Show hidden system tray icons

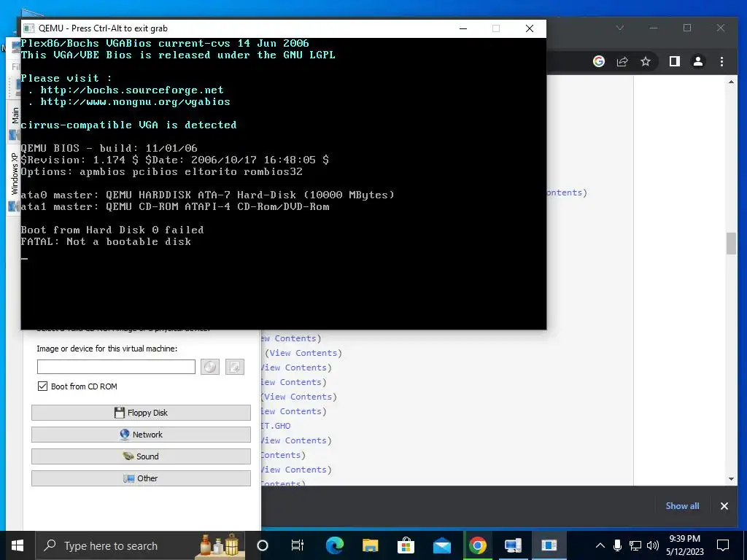tap(600, 545)
